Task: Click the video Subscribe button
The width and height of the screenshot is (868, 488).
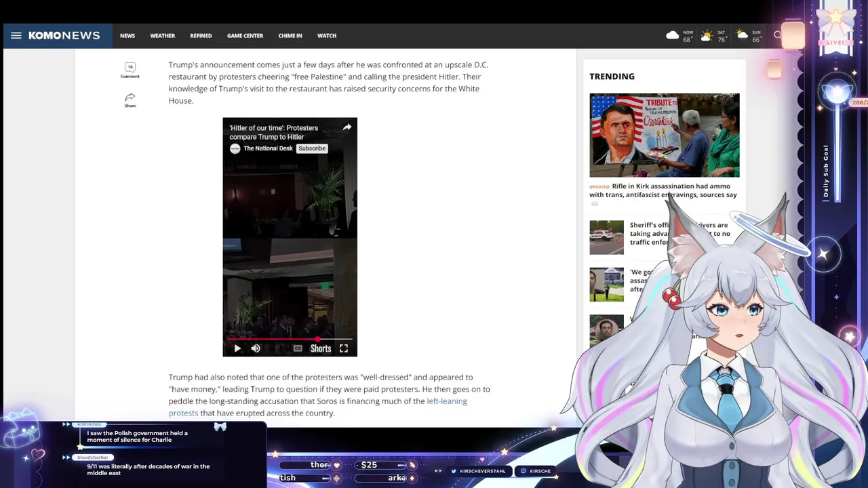Action: click(x=312, y=148)
